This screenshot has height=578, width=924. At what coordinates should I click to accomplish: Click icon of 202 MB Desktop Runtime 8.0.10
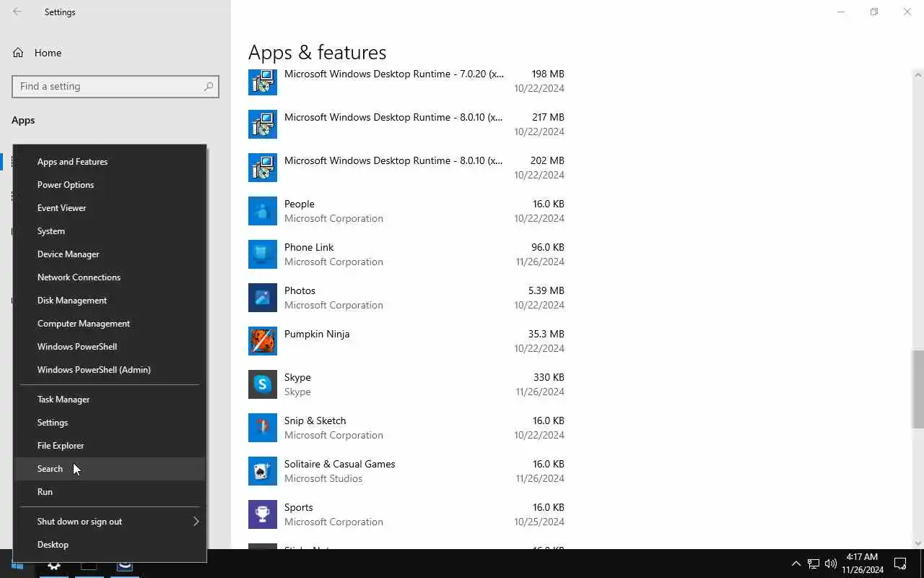point(263,168)
